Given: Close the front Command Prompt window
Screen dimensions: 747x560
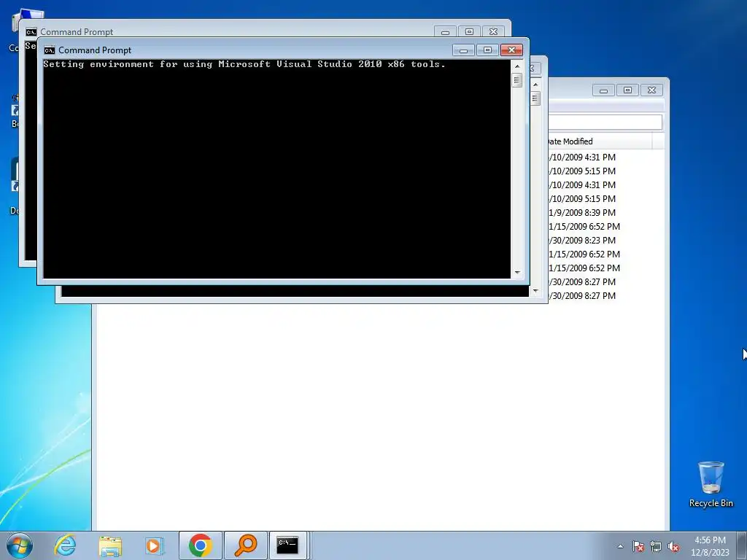Looking at the screenshot, I should pos(511,50).
